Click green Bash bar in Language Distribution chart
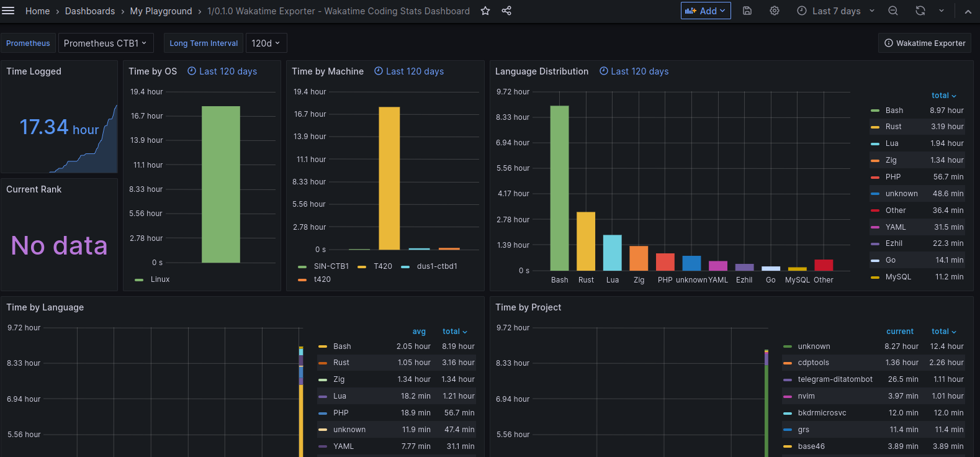The image size is (980, 457). pyautogui.click(x=559, y=188)
